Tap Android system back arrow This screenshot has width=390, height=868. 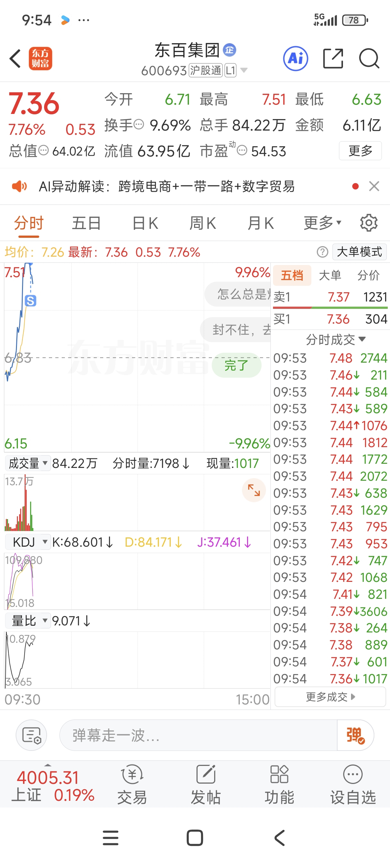(280, 838)
